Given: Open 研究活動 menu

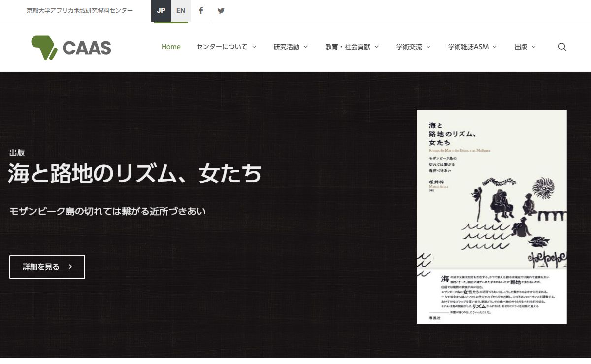Looking at the screenshot, I should coord(287,47).
